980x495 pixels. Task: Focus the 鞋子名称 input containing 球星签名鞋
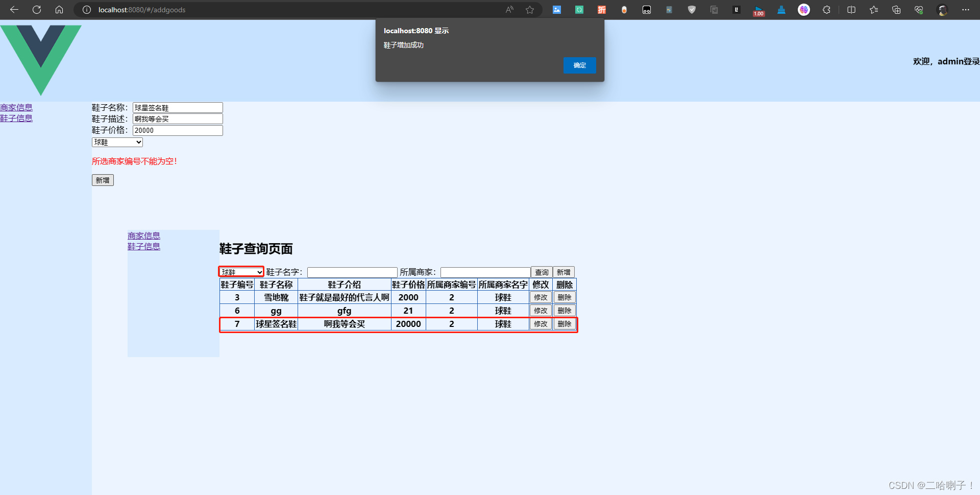tap(178, 108)
